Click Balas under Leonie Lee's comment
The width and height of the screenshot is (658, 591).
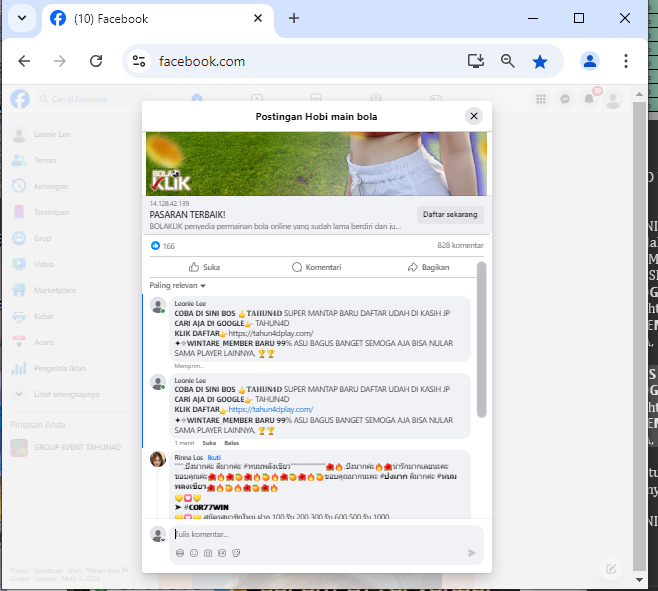point(231,443)
